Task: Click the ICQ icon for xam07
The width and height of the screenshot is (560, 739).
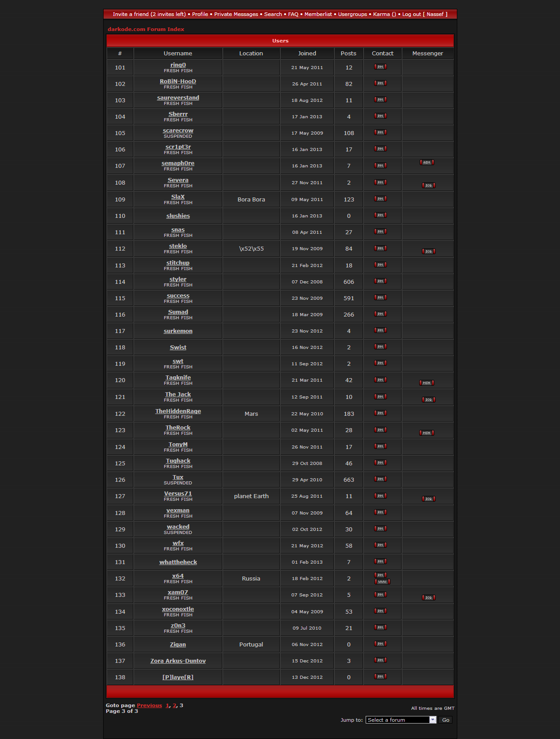Action: click(x=429, y=598)
